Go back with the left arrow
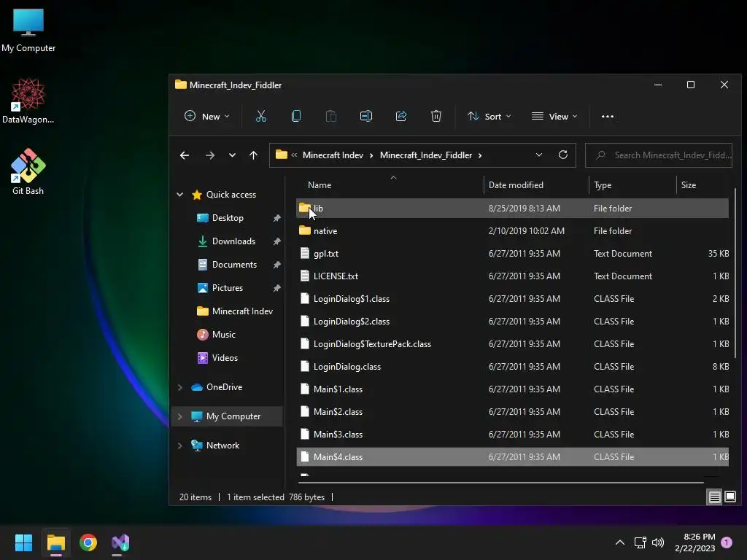 185,155
